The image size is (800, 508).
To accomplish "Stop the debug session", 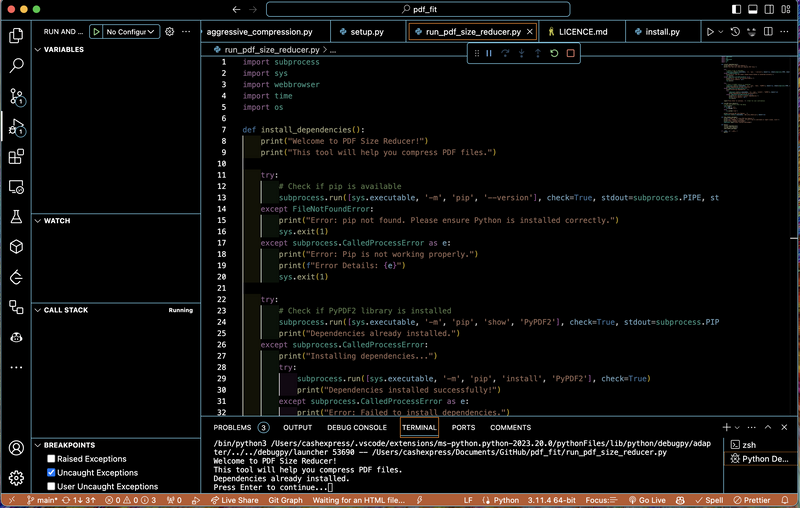I will [570, 53].
